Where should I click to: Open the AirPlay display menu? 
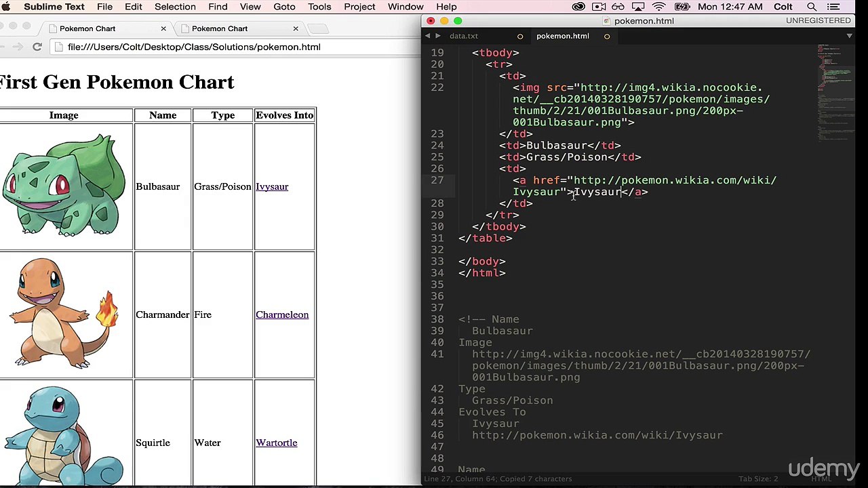pos(639,7)
